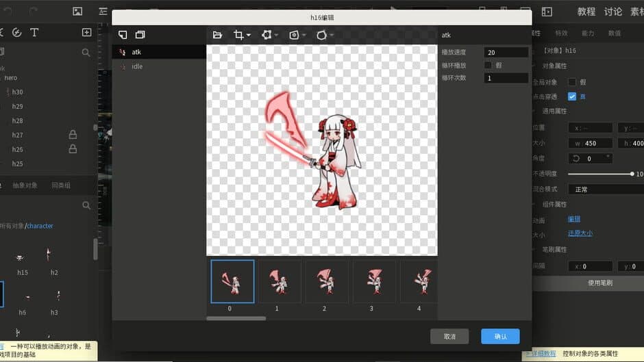Unlock the h27 layer lock icon
The width and height of the screenshot is (644, 362).
point(73,135)
